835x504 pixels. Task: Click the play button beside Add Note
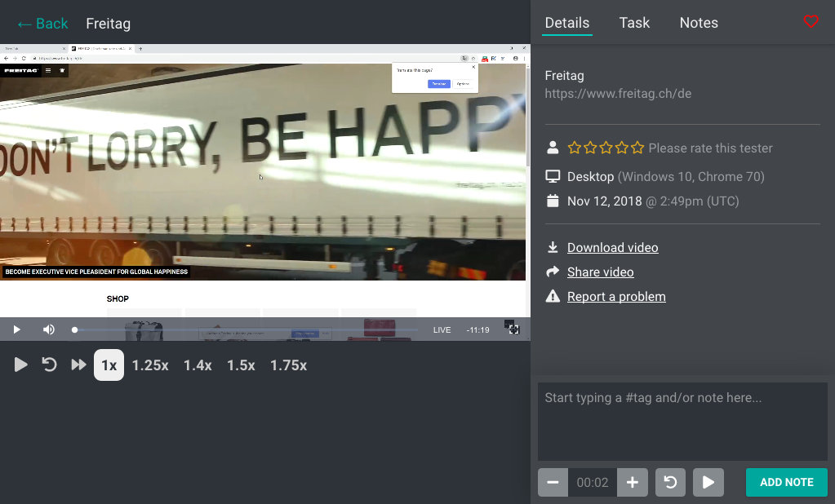(x=708, y=482)
